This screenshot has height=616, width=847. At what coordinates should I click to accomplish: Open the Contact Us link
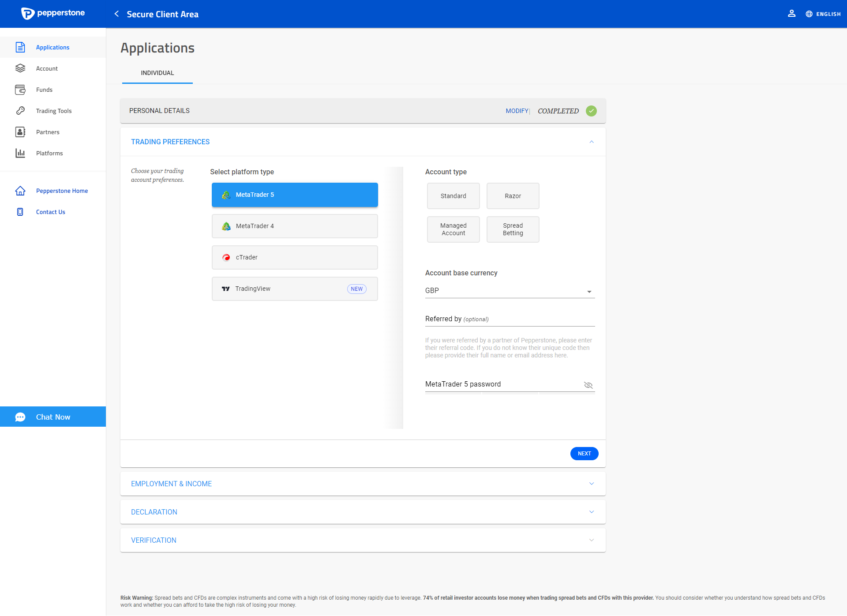(53, 212)
